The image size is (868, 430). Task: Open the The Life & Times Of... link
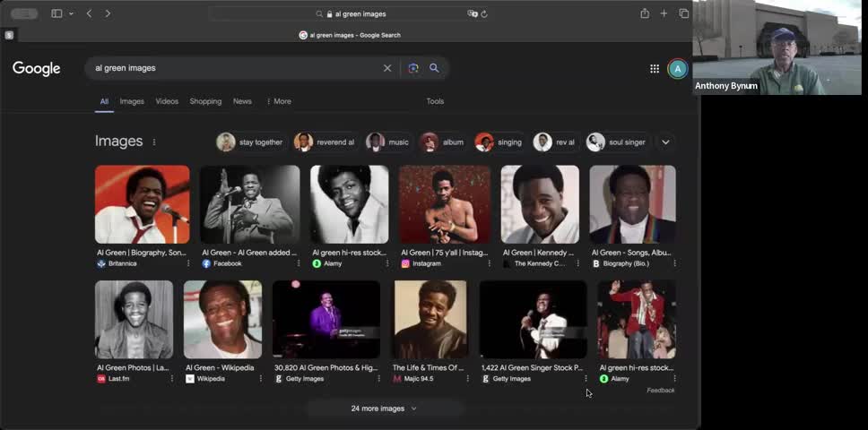(x=428, y=367)
